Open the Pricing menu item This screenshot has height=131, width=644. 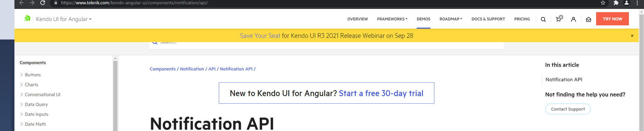point(522,19)
